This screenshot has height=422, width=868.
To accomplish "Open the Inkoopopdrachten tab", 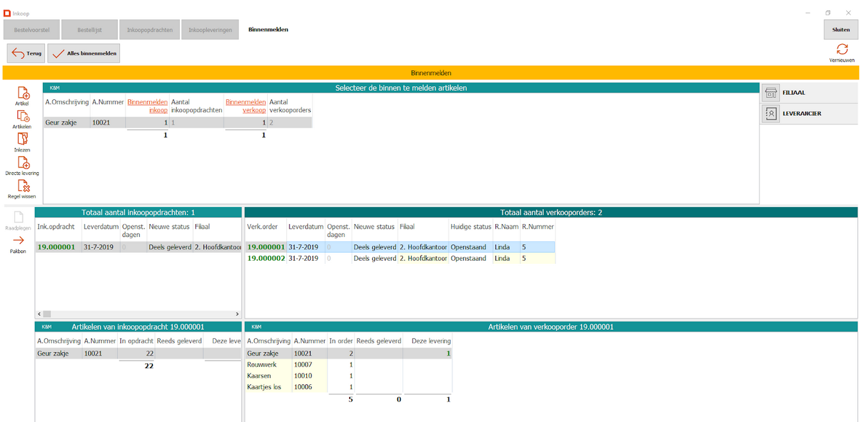I will [150, 29].
